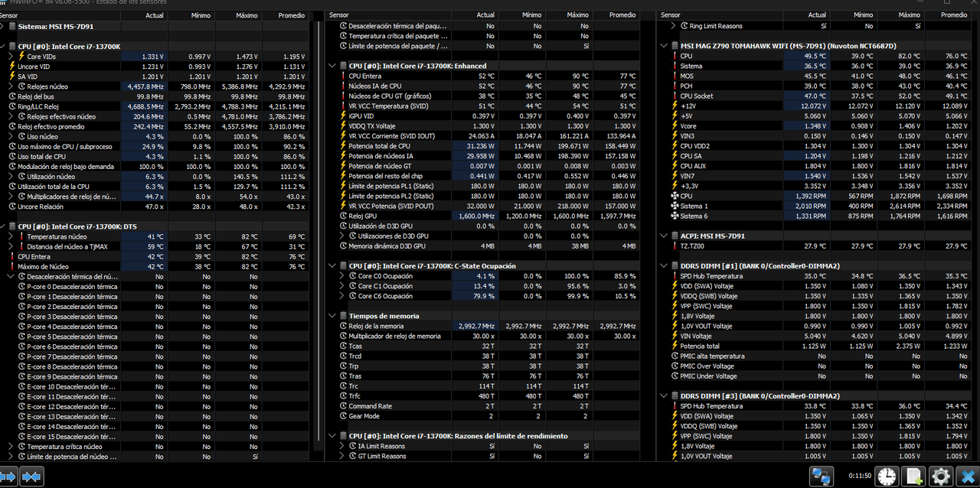The image size is (980, 488).
Task: Collapse the CPU [#0] i7-13700K: DTS group
Action: pyautogui.click(x=3, y=226)
